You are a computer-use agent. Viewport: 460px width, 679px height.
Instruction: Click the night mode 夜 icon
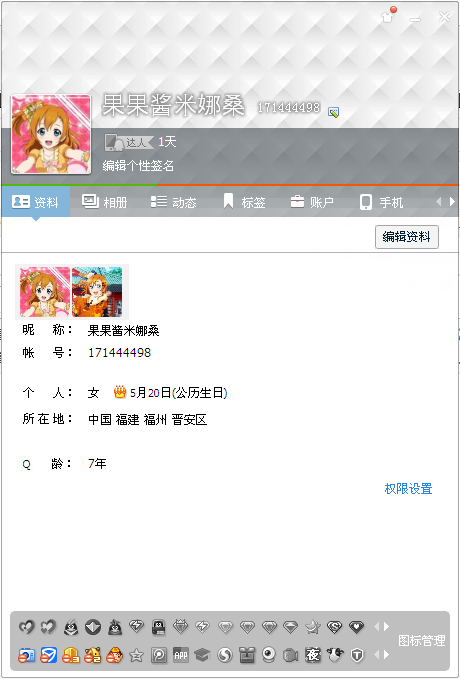pyautogui.click(x=313, y=655)
